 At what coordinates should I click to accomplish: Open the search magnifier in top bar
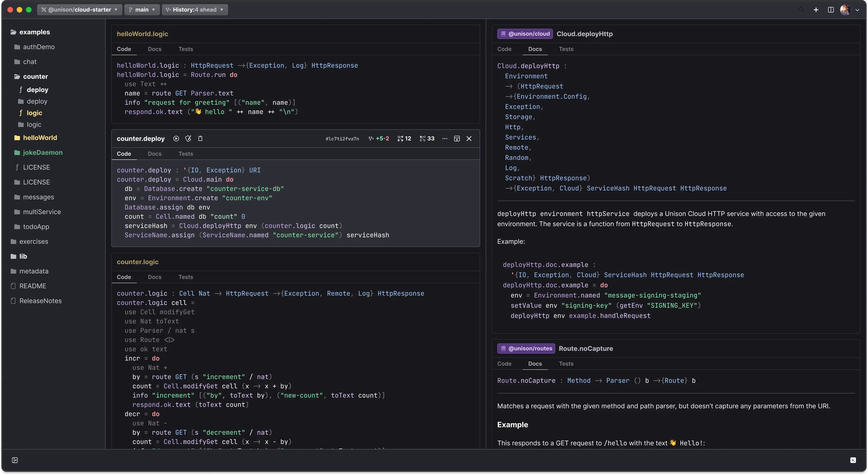coord(801,10)
